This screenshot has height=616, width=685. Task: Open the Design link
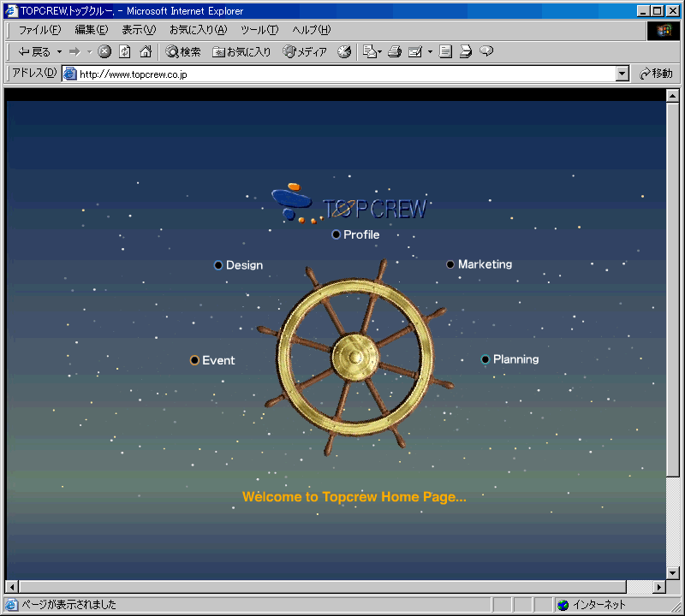click(244, 265)
